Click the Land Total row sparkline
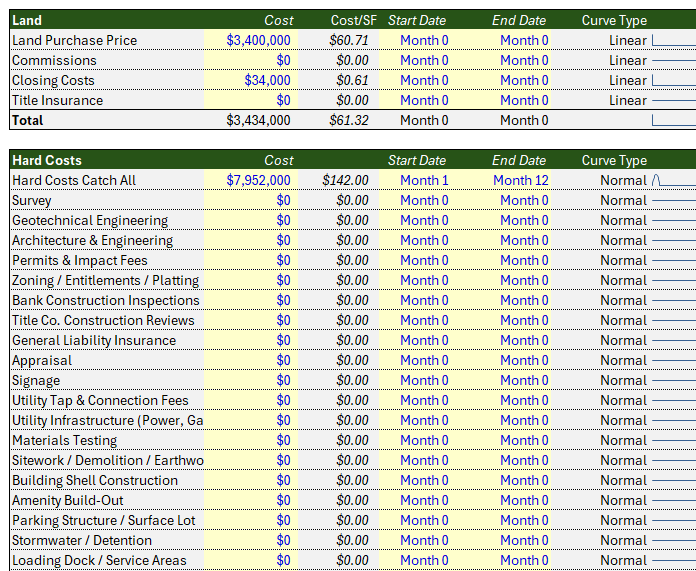The height and width of the screenshot is (571, 696). [674, 120]
